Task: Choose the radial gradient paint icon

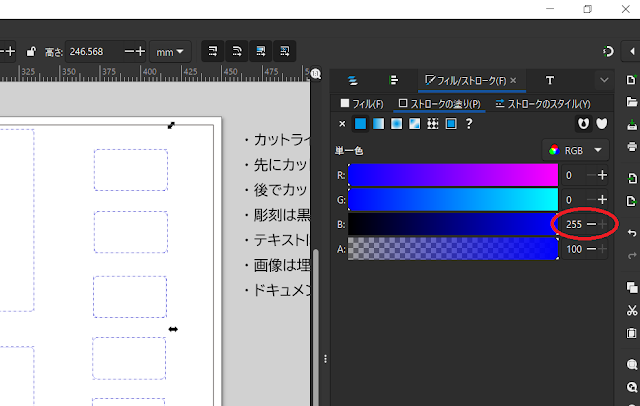Action: tap(396, 124)
